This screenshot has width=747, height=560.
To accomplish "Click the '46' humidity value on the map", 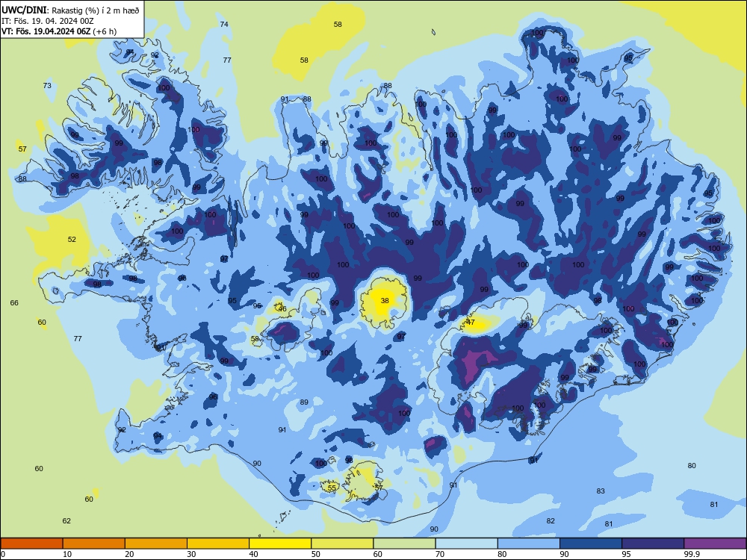I will 282,309.
